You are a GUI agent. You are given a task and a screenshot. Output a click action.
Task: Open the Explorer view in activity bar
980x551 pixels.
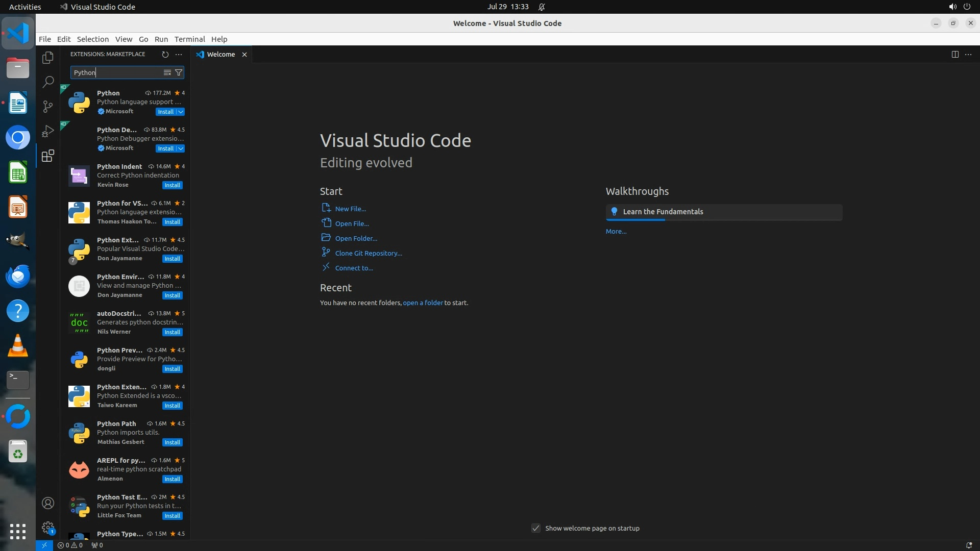coord(48,58)
